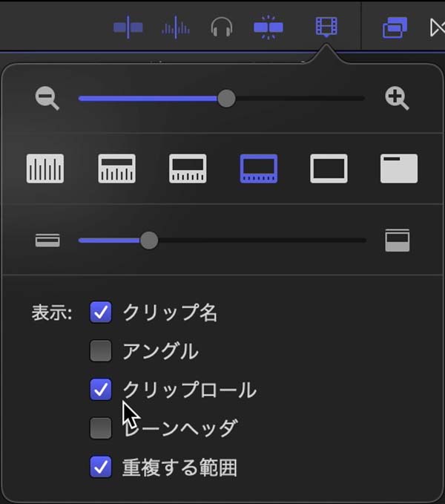Select filmstrip-only clip appearance

[x=329, y=168]
